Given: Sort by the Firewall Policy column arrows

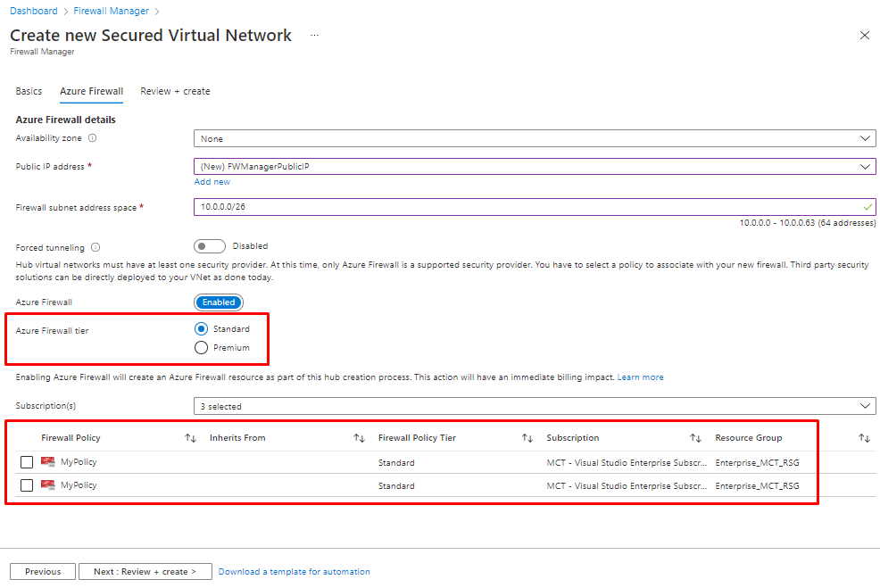Looking at the screenshot, I should [x=190, y=438].
